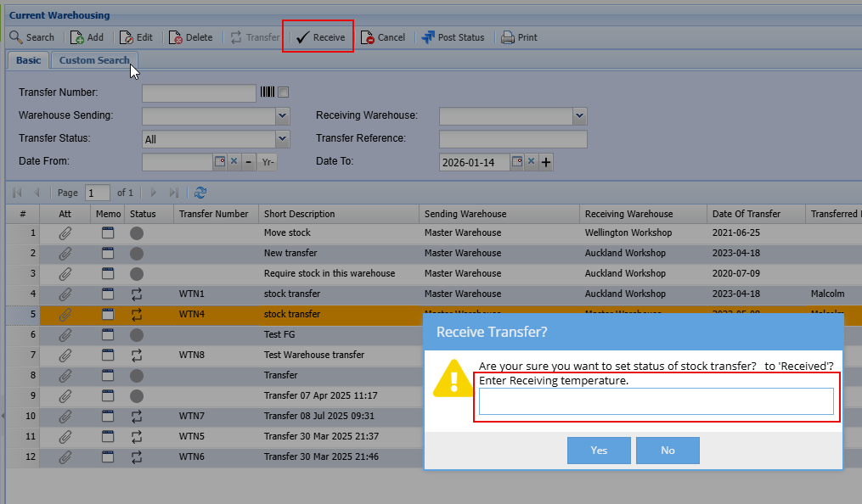The height and width of the screenshot is (504, 862).
Task: Confirm with Yes in Receive Transfer dialog
Action: [599, 451]
